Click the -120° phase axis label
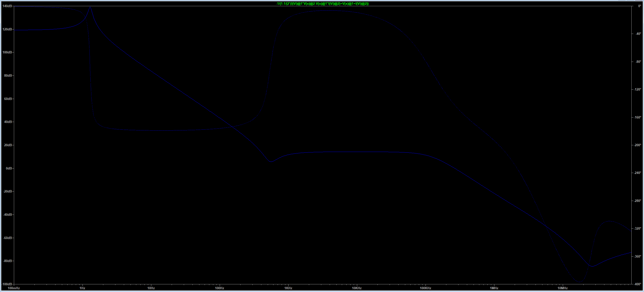The image size is (644, 292). point(638,89)
